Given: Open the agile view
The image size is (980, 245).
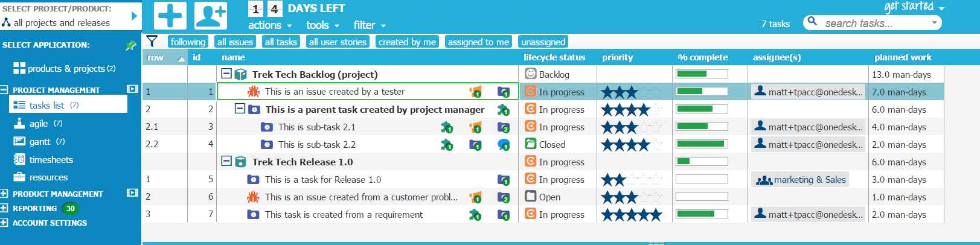Looking at the screenshot, I should pyautogui.click(x=38, y=123).
